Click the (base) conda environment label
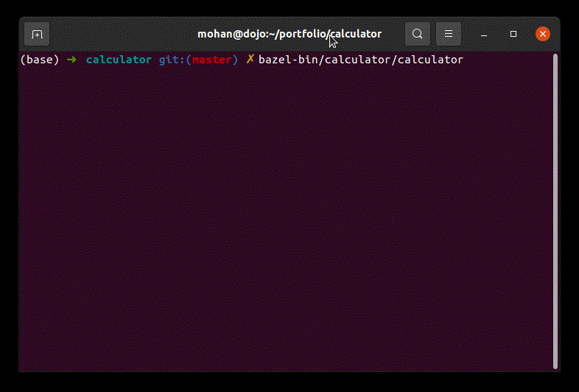 [x=40, y=60]
